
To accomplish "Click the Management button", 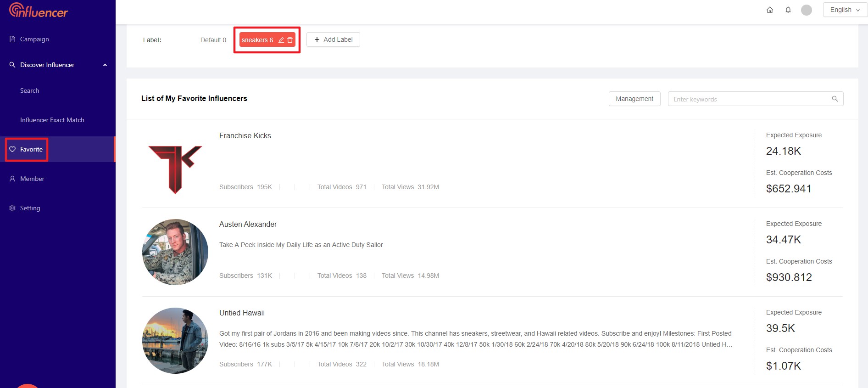I will tap(634, 99).
